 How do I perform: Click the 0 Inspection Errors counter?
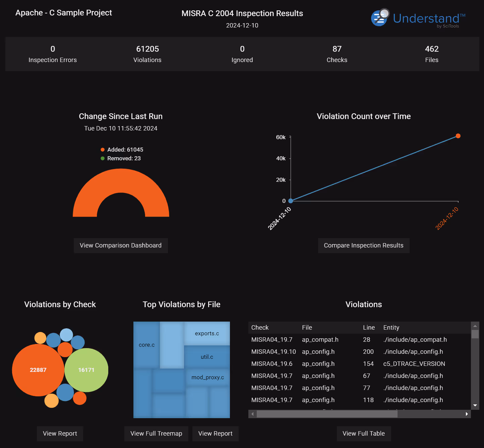coord(53,54)
